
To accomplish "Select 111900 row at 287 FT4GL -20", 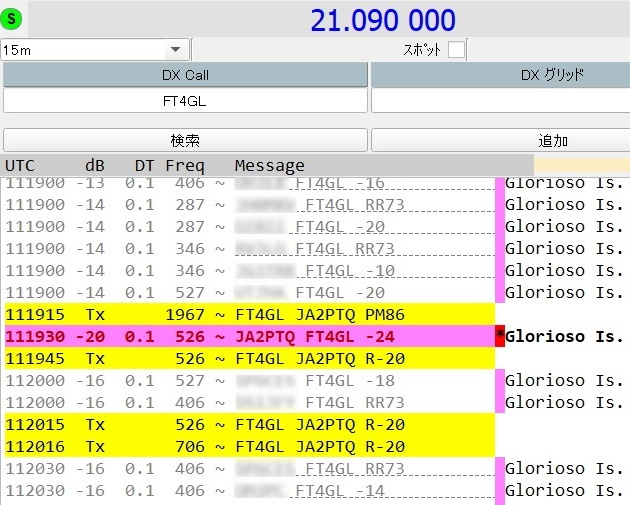I will tap(250, 227).
